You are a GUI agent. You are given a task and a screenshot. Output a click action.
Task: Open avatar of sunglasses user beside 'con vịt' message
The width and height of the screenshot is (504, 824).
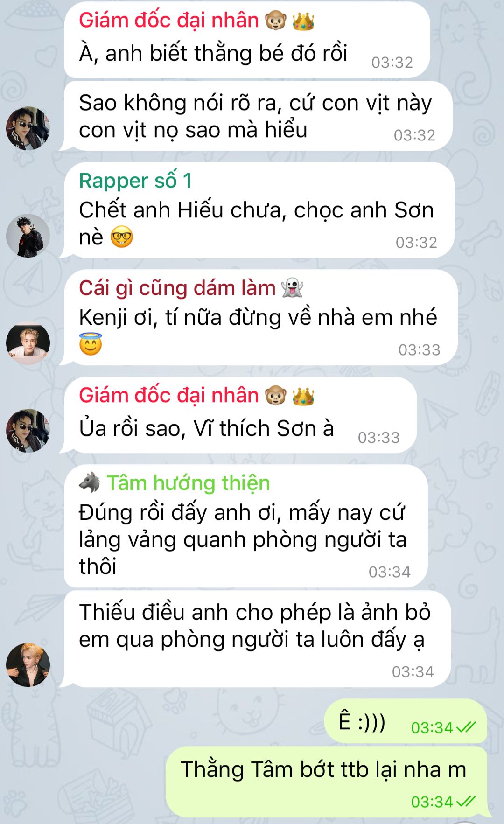(x=28, y=128)
